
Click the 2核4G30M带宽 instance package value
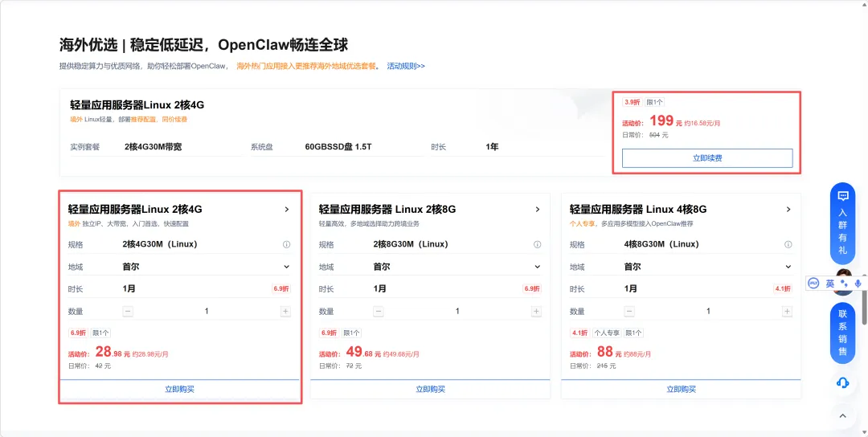(x=153, y=147)
